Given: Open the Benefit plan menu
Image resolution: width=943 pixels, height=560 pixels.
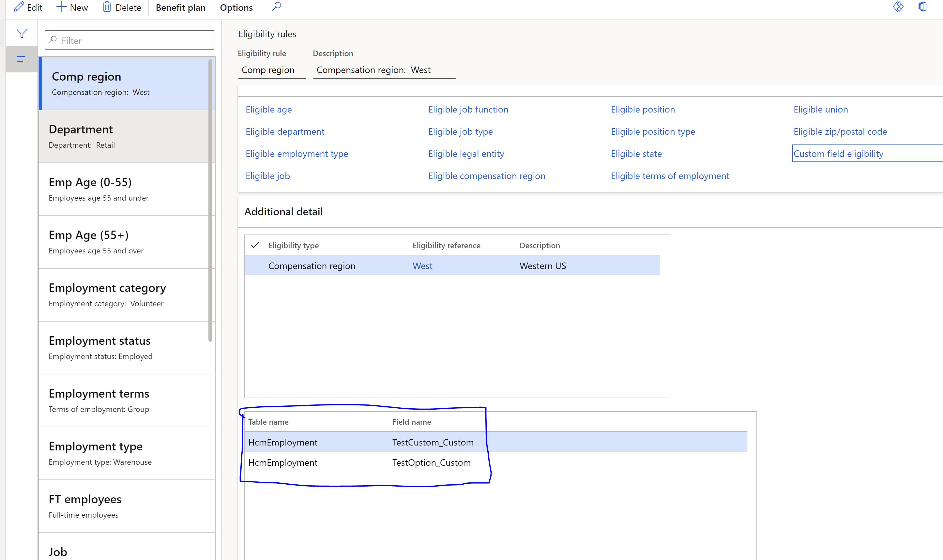Looking at the screenshot, I should tap(181, 7).
